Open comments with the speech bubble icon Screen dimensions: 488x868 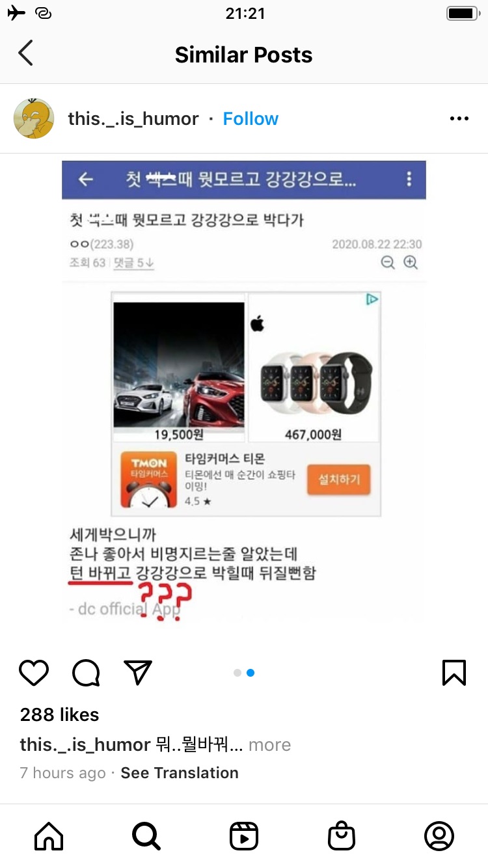(x=86, y=673)
